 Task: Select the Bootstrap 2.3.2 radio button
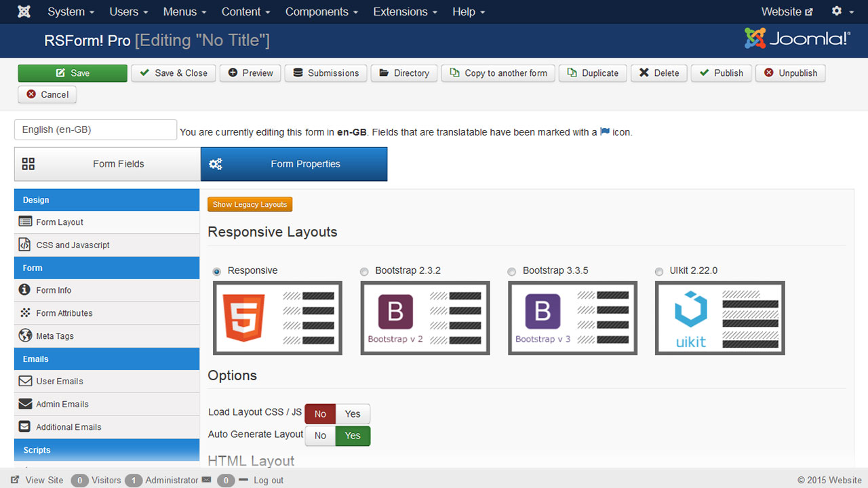pos(365,271)
